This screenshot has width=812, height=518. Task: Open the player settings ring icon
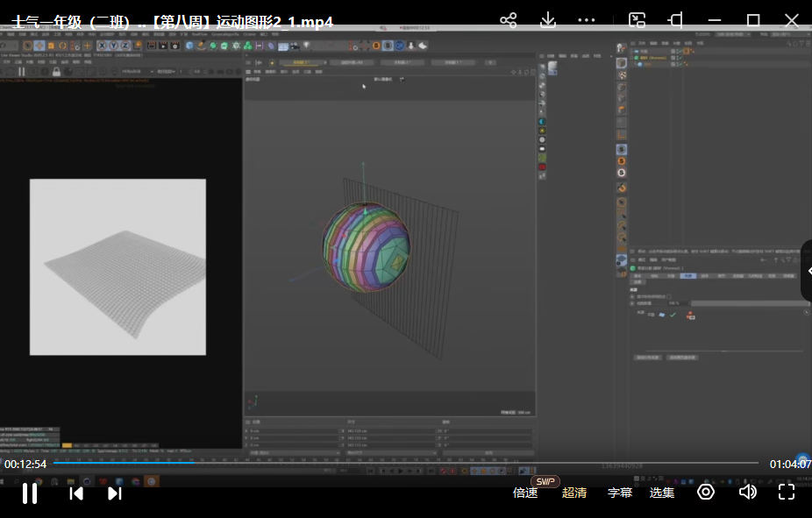pyautogui.click(x=706, y=493)
